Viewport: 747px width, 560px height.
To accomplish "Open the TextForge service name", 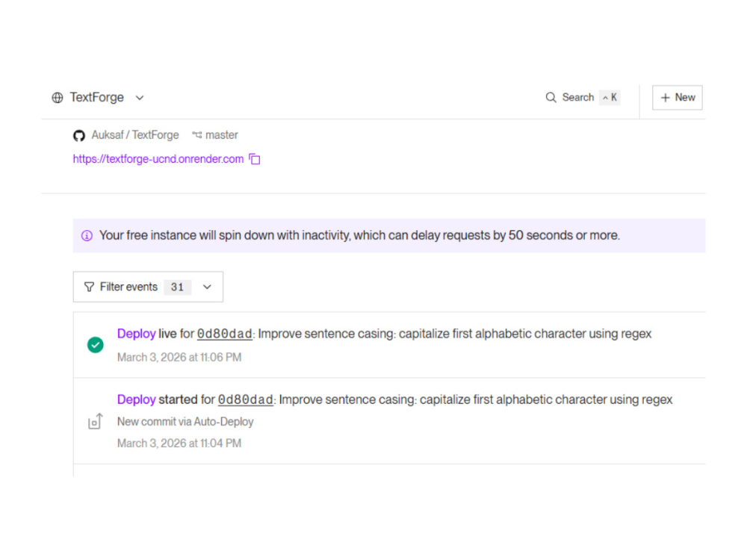I will point(96,97).
